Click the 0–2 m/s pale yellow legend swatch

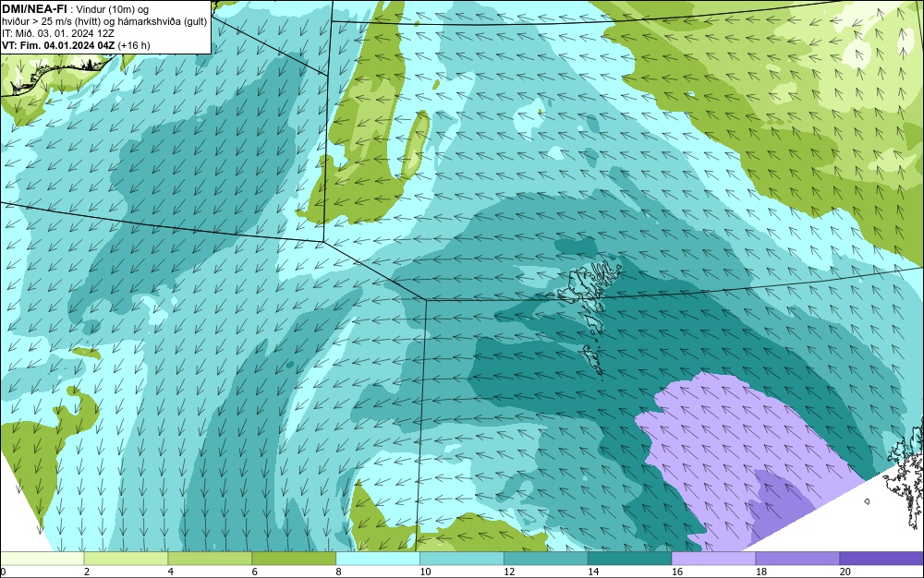(x=43, y=558)
